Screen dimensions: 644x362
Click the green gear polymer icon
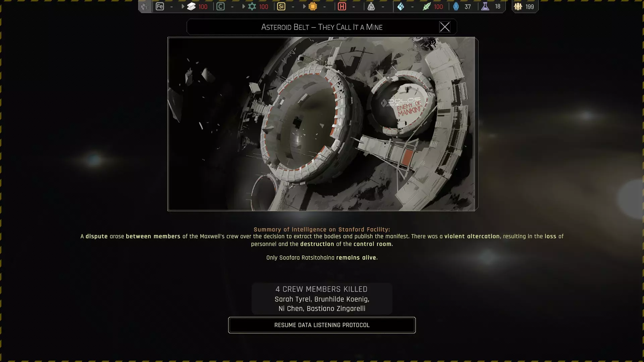[x=252, y=6]
